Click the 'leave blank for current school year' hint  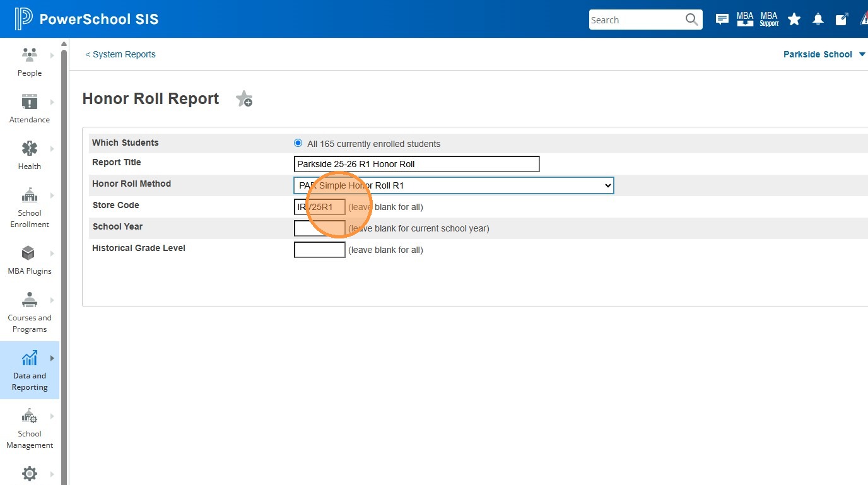click(x=419, y=228)
